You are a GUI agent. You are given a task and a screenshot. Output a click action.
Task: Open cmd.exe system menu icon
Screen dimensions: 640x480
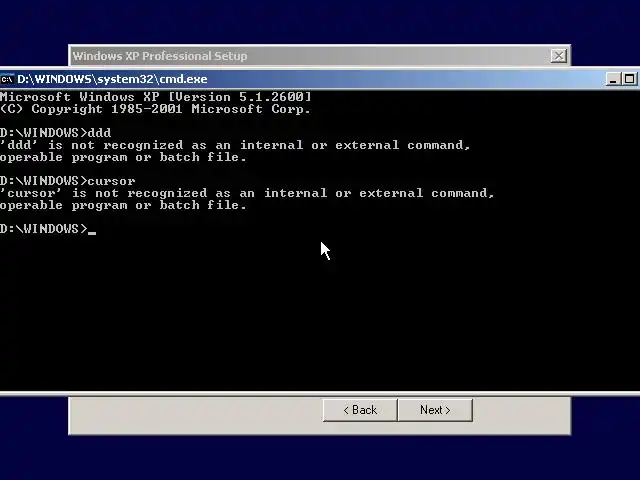pos(7,79)
